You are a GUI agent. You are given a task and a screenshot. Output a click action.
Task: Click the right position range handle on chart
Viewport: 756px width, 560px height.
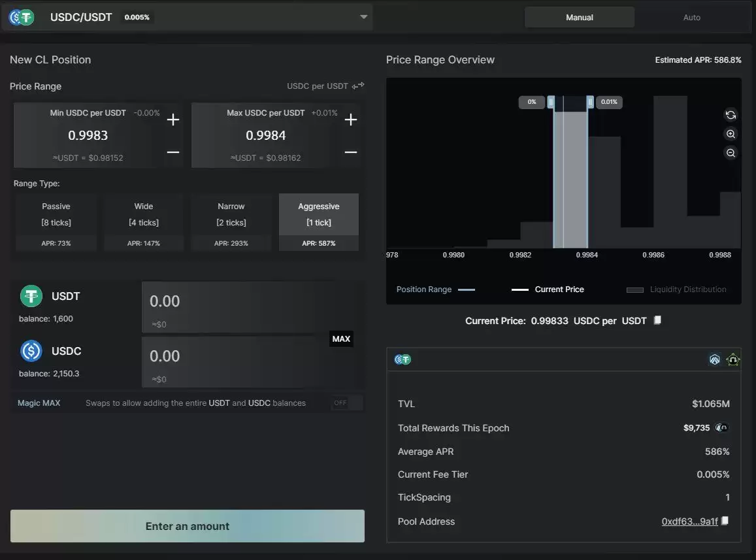pos(590,102)
